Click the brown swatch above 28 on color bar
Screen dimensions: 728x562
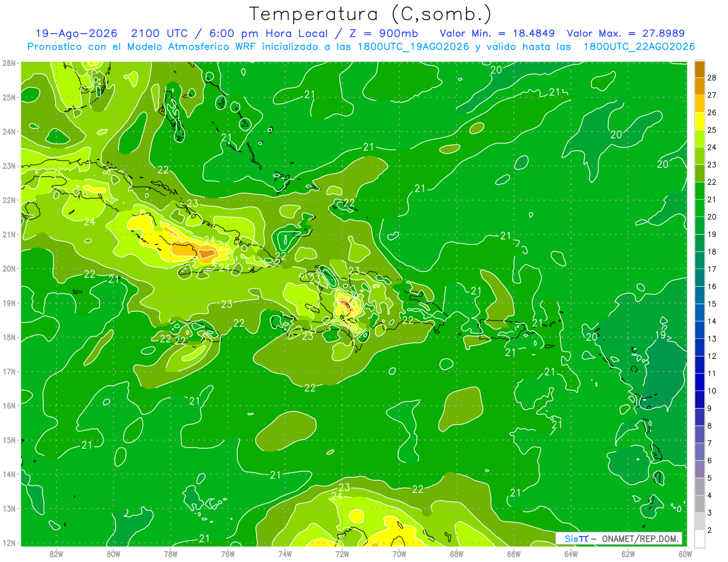pos(699,70)
